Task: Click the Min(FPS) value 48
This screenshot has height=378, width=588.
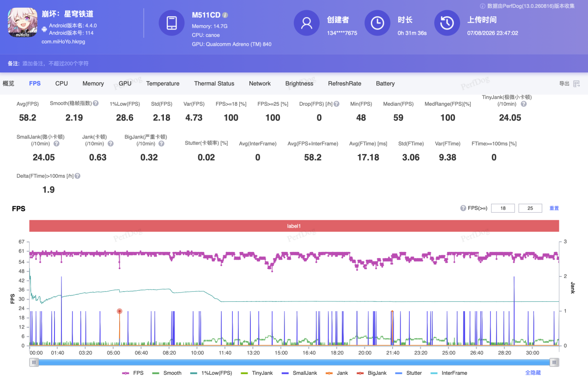Action: coord(361,118)
